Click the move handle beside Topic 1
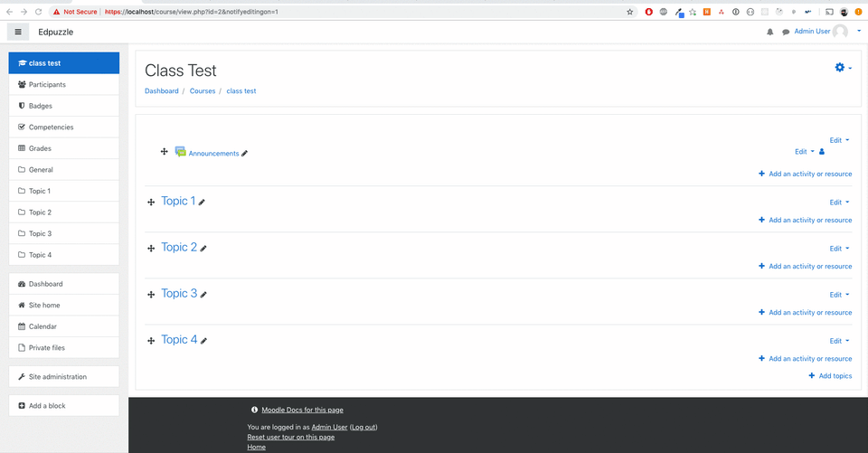Viewport: 868px width, 453px height. tap(151, 203)
